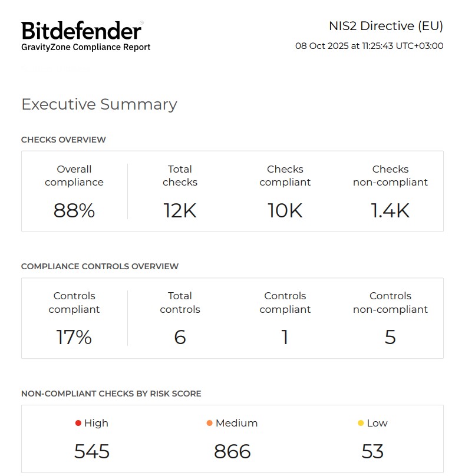Click the 10K checks compliant value

(x=285, y=210)
